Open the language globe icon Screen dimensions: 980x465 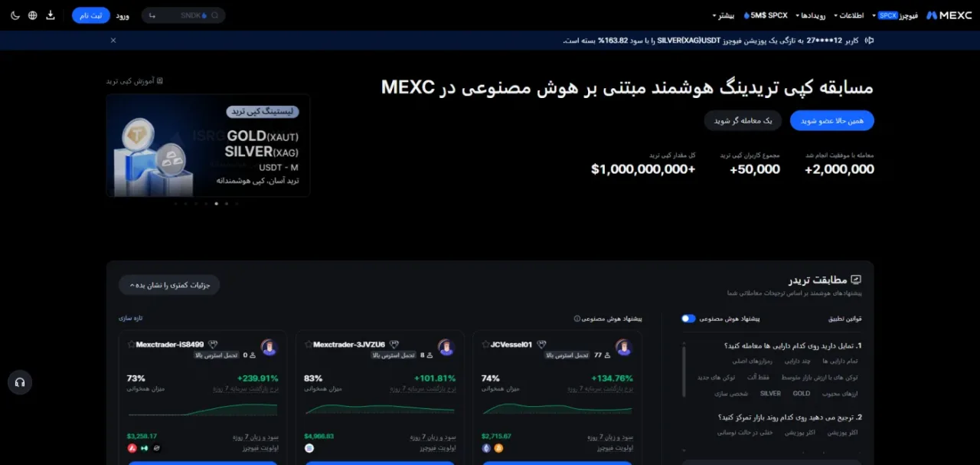(x=32, y=15)
